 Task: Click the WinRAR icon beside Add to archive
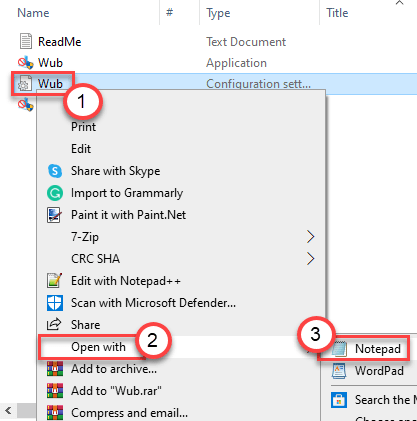(x=55, y=369)
